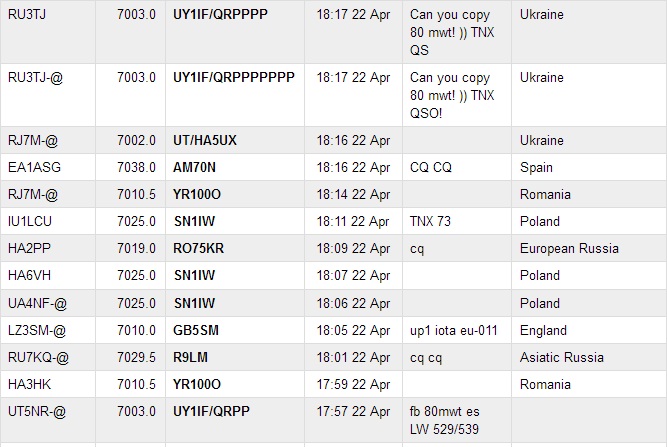Click spotter RU7KQ-@
The width and height of the screenshot is (667, 447).
tap(38, 358)
